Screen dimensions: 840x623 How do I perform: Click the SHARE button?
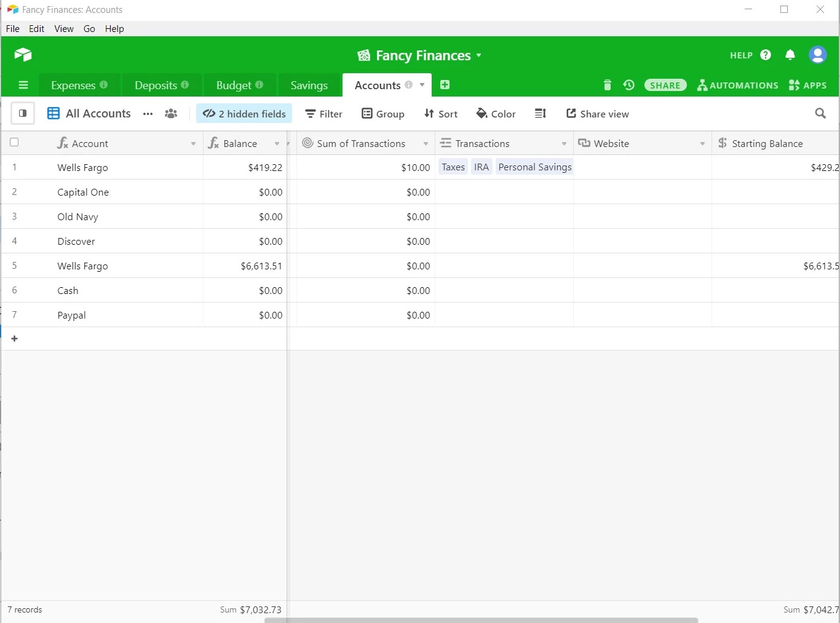tap(665, 85)
